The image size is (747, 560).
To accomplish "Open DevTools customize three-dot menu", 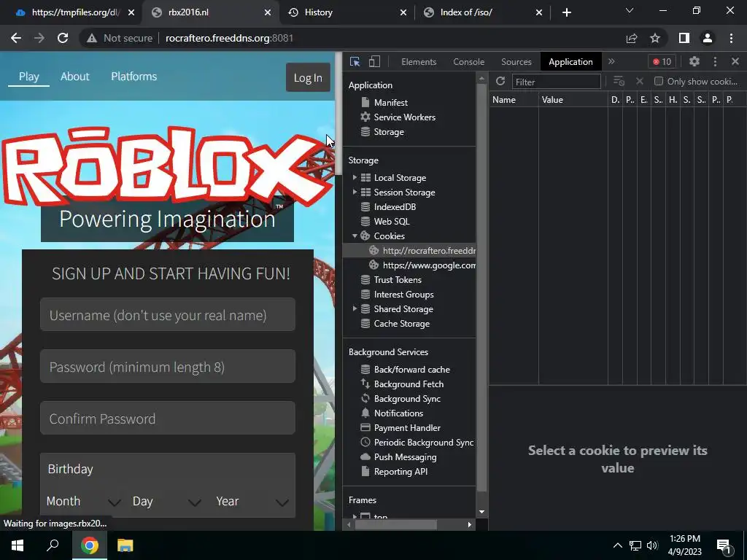I will click(715, 61).
